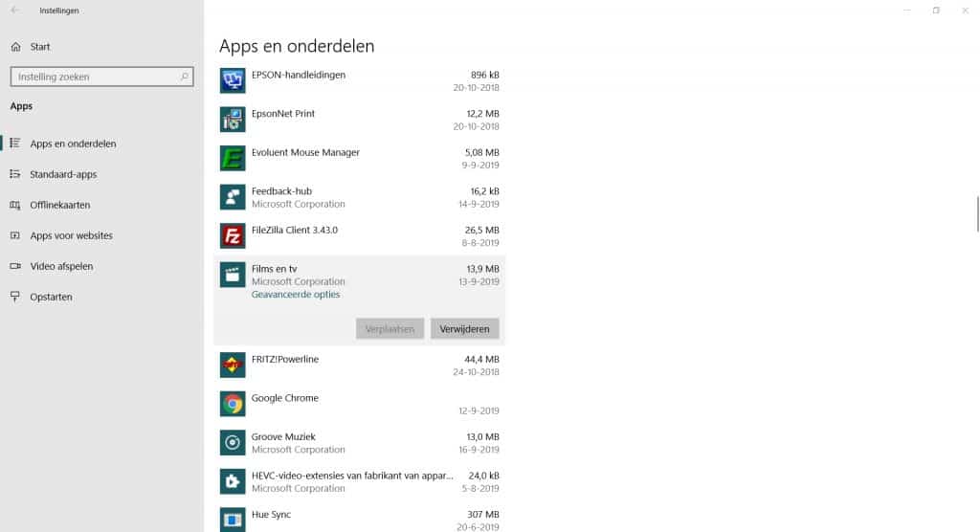Image resolution: width=980 pixels, height=532 pixels.
Task: Click the Feedback-hub app icon
Action: coord(233,197)
